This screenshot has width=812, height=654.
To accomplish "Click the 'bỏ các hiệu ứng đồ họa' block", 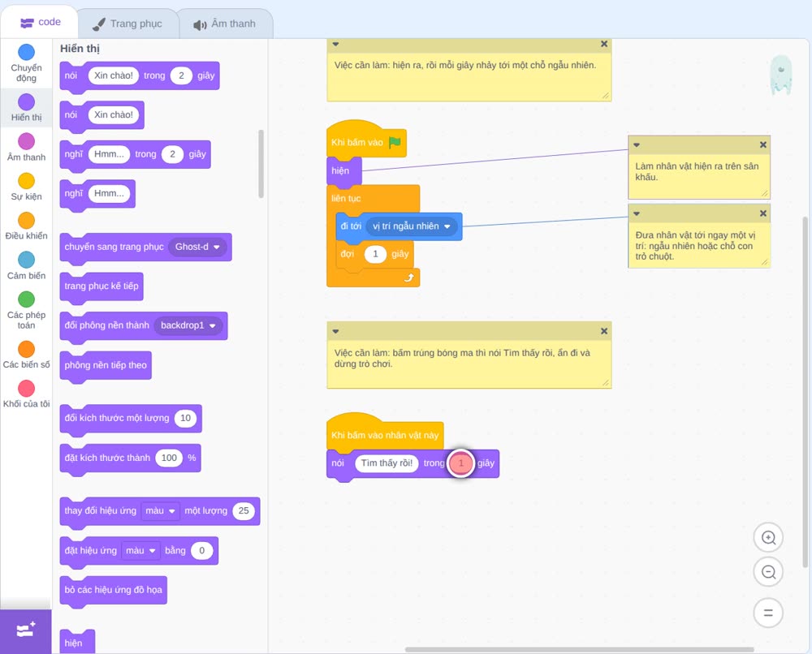I will pos(114,590).
